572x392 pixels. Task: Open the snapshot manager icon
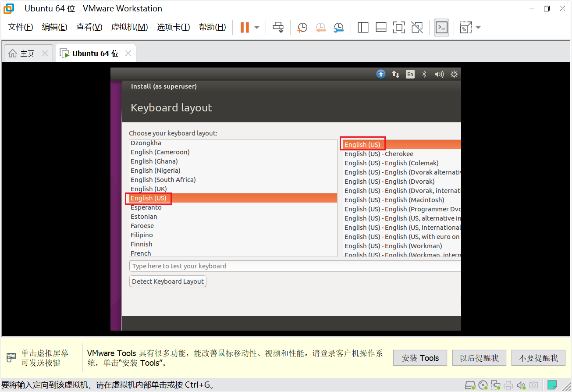click(x=338, y=28)
